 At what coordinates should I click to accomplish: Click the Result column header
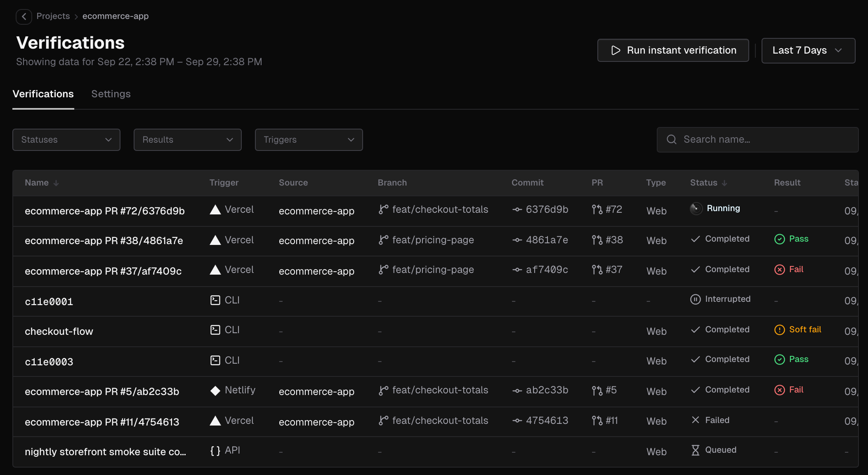tap(787, 183)
